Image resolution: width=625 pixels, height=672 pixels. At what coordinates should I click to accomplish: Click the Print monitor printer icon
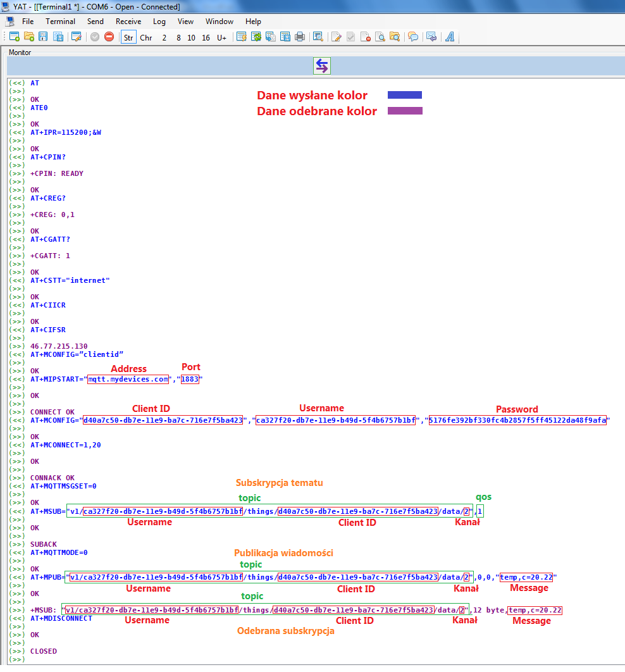300,37
